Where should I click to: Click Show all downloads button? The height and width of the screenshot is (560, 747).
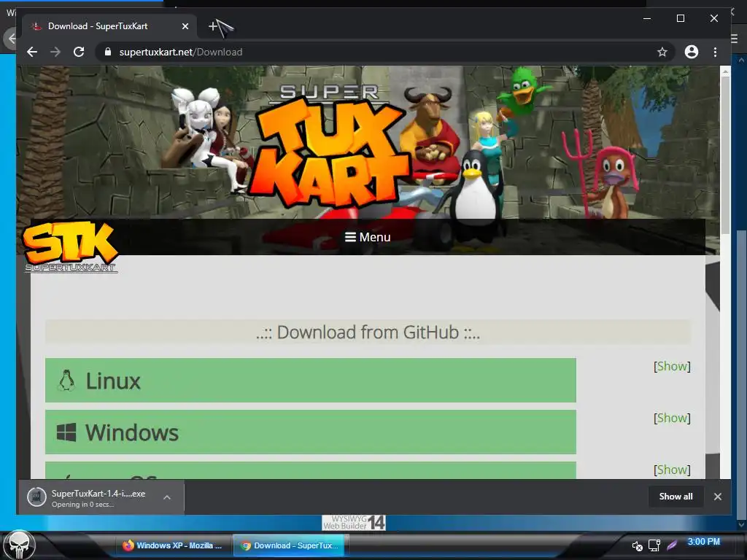[676, 497]
